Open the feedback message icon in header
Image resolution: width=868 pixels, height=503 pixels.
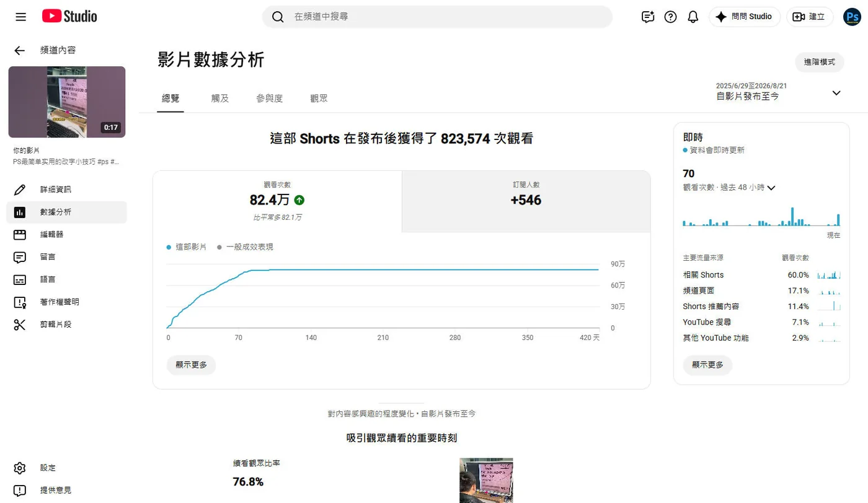click(648, 17)
